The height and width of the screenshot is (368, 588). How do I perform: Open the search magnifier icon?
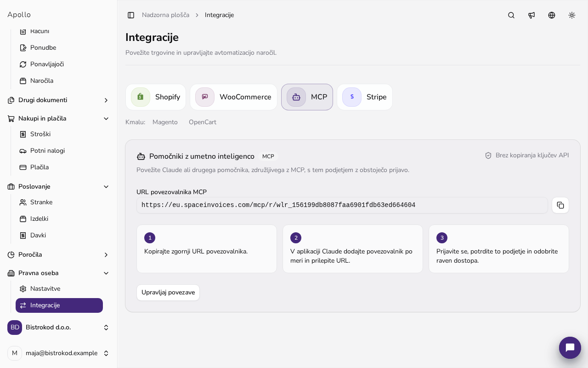[511, 15]
